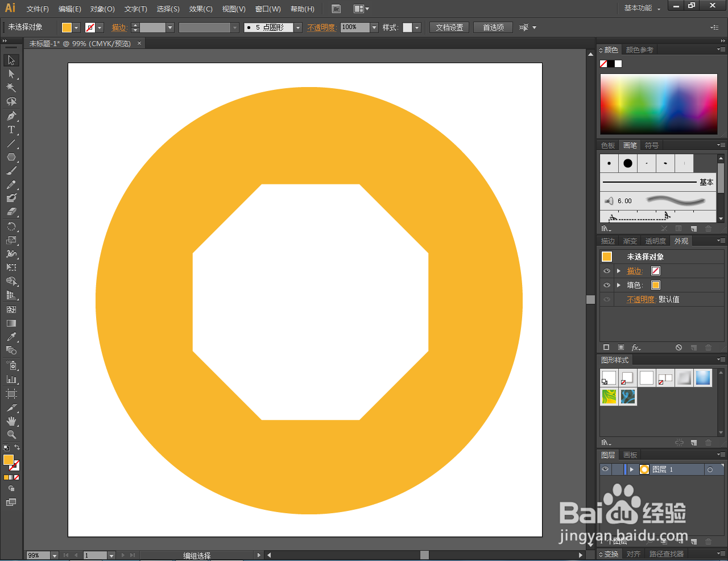This screenshot has height=561, width=728.
Task: Select the Symbol Sprayer tool
Action: point(11,365)
